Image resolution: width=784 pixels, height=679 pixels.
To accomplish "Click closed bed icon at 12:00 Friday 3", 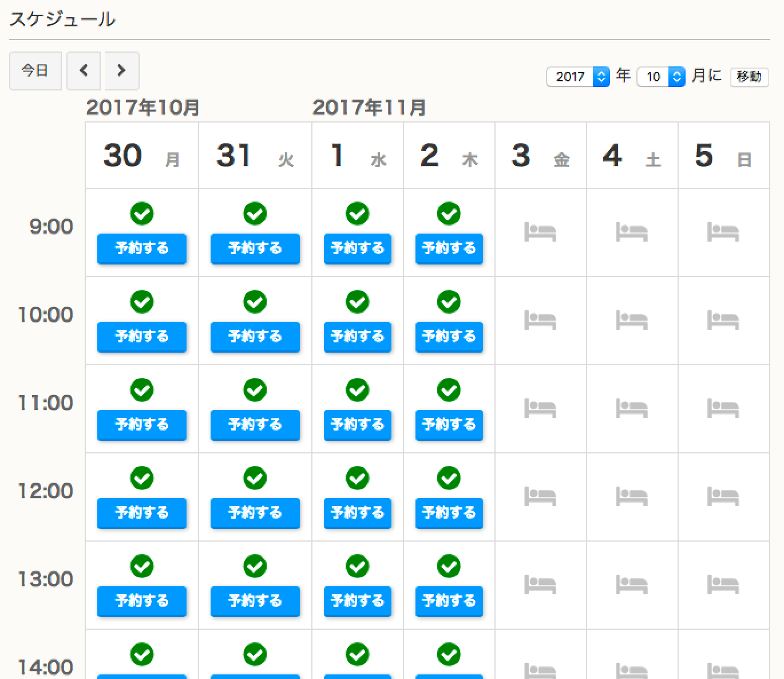I will (x=540, y=497).
